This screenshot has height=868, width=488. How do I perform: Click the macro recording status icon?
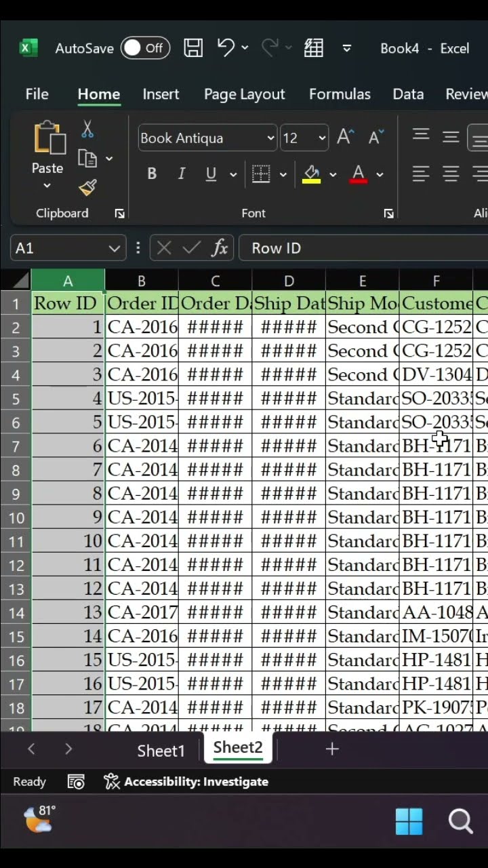76,782
